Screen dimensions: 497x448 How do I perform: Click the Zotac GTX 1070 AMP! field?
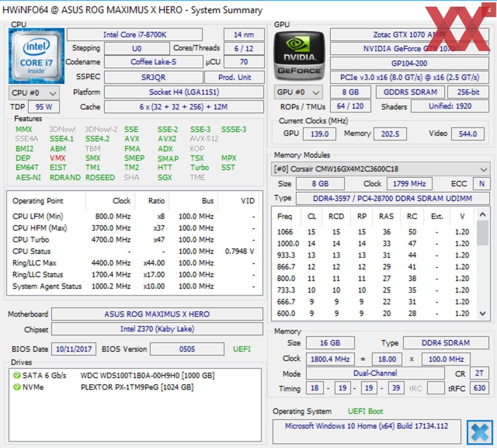pos(409,35)
